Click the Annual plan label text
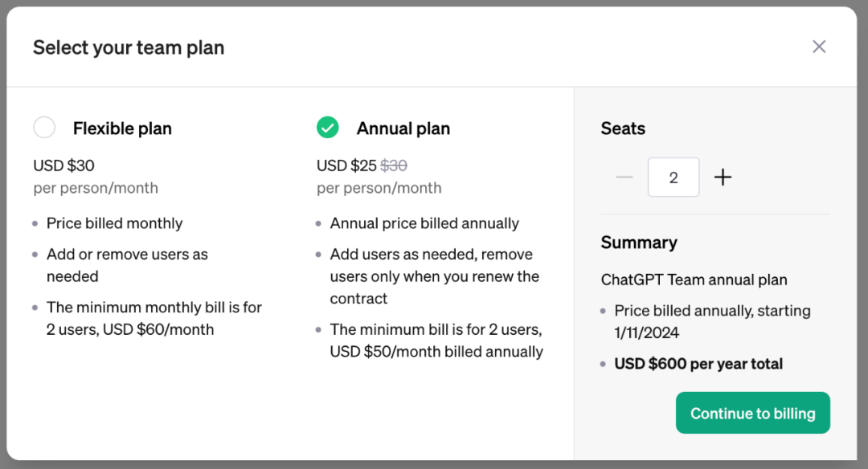This screenshot has width=868, height=469. pos(403,128)
